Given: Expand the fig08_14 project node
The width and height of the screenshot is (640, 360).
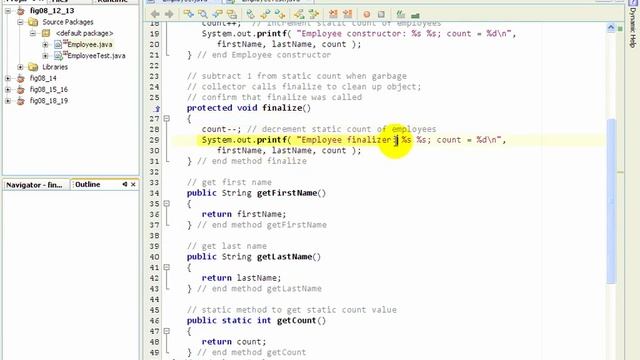Looking at the screenshot, I should point(8,78).
